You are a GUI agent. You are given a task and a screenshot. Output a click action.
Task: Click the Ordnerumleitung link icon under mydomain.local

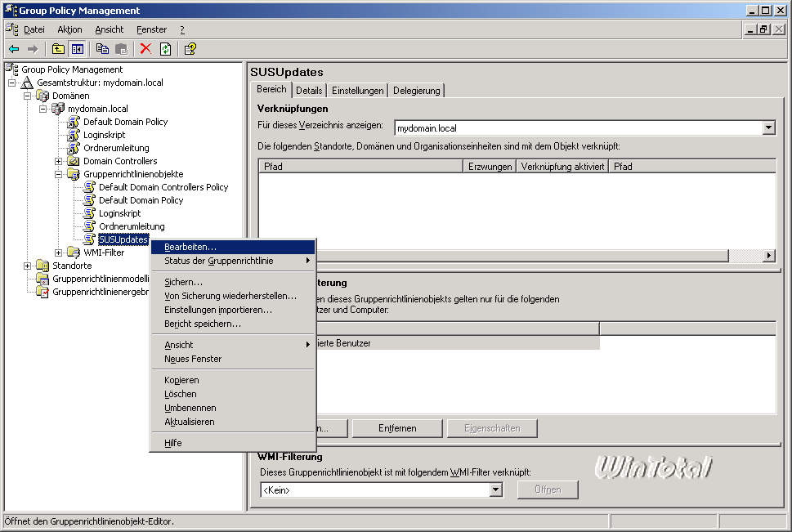click(x=74, y=148)
